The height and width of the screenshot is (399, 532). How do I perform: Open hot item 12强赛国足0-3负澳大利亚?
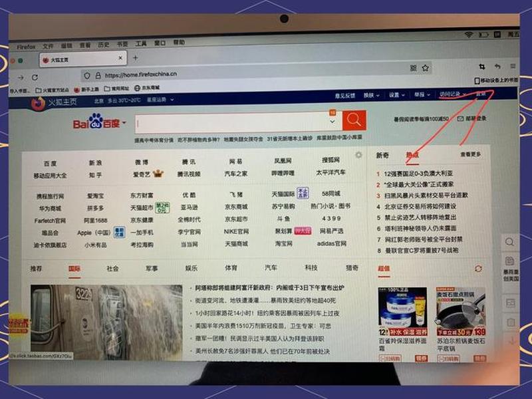[x=418, y=174]
